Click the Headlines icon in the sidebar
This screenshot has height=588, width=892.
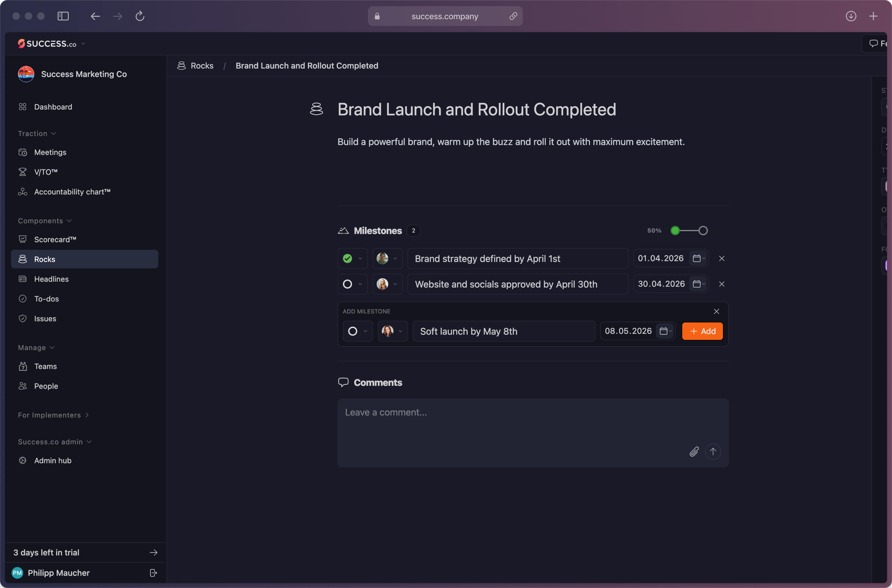pyautogui.click(x=23, y=279)
